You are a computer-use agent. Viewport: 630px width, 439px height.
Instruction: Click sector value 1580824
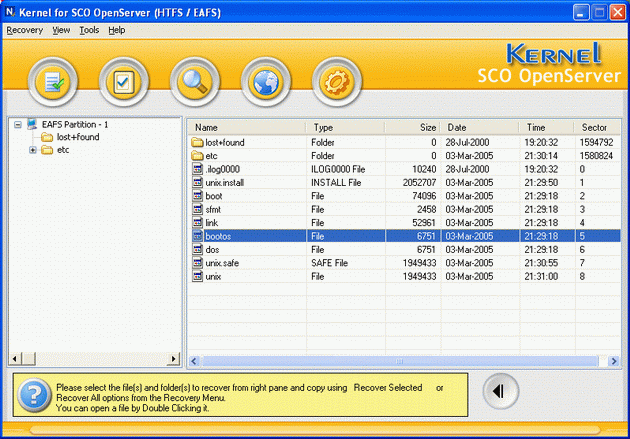(x=596, y=155)
